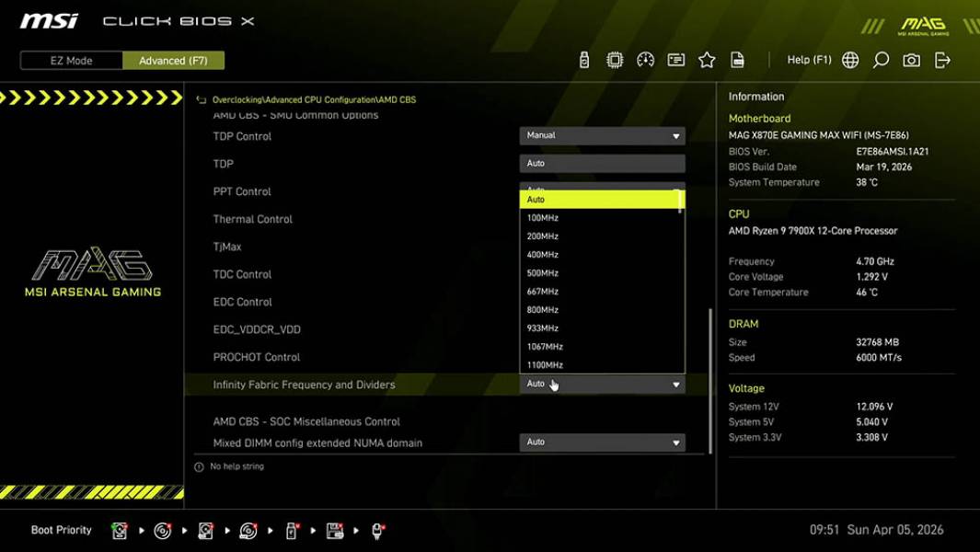Image resolution: width=980 pixels, height=552 pixels.
Task: Switch to EZ Mode tab
Action: [x=70, y=60]
